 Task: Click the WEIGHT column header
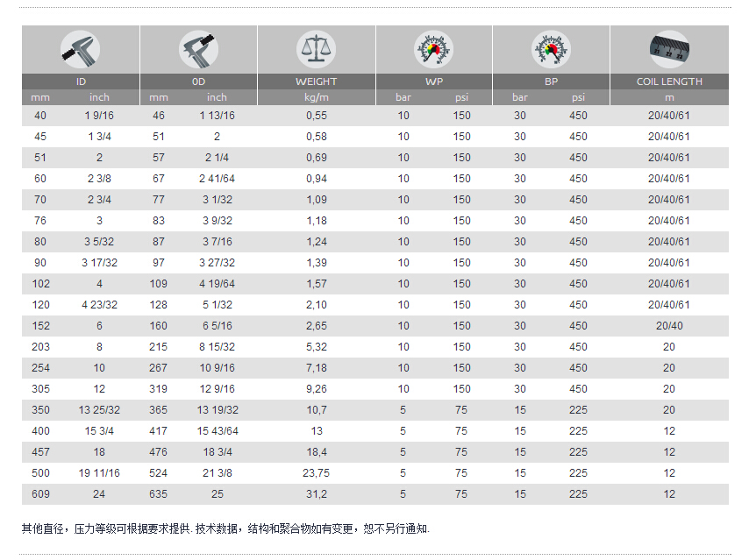(316, 82)
